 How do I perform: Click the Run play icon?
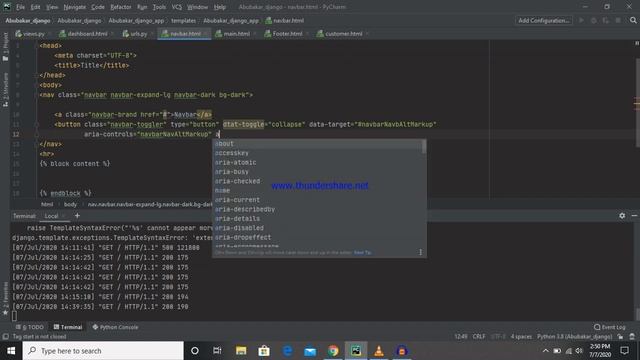(581, 20)
